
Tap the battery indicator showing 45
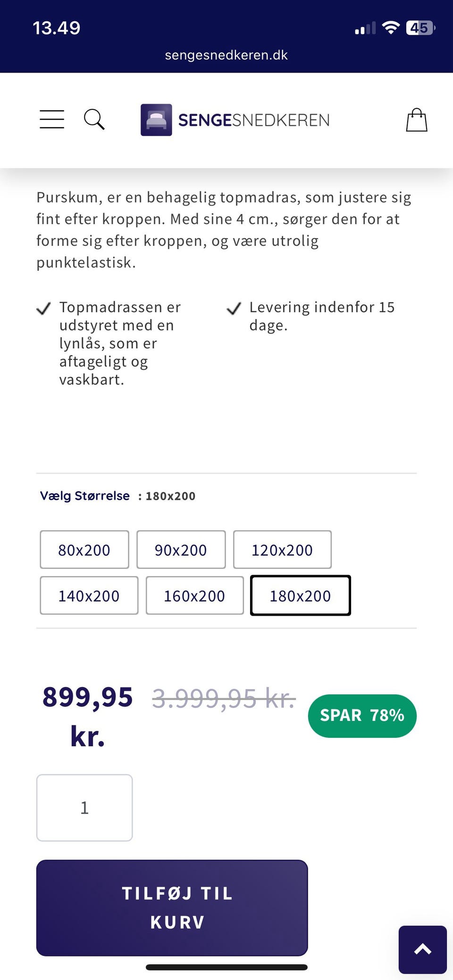420,28
